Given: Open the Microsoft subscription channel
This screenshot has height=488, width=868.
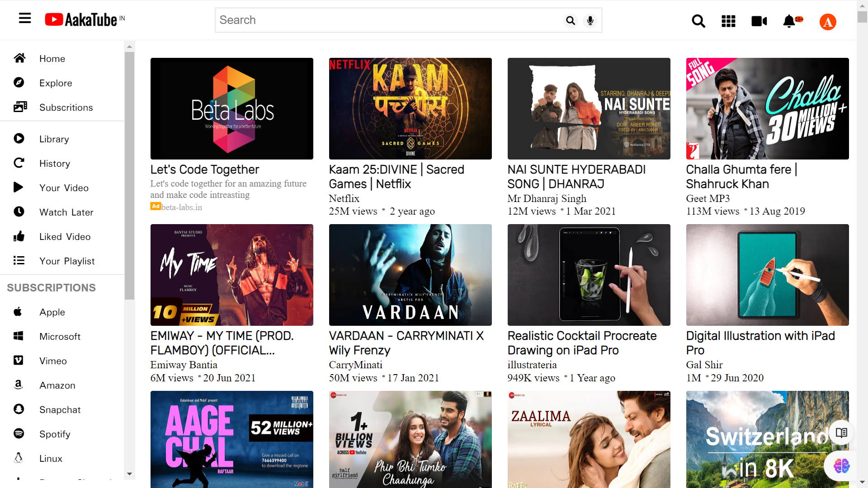Looking at the screenshot, I should [60, 337].
